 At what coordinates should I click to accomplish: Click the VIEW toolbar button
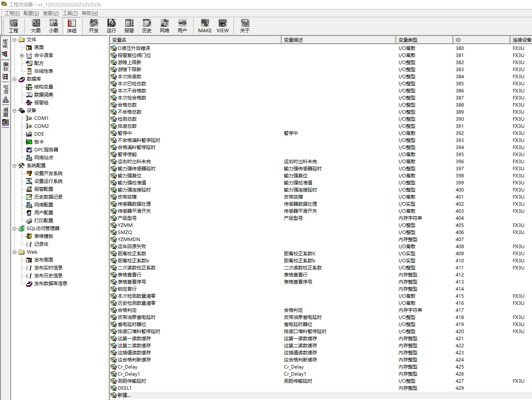(222, 26)
